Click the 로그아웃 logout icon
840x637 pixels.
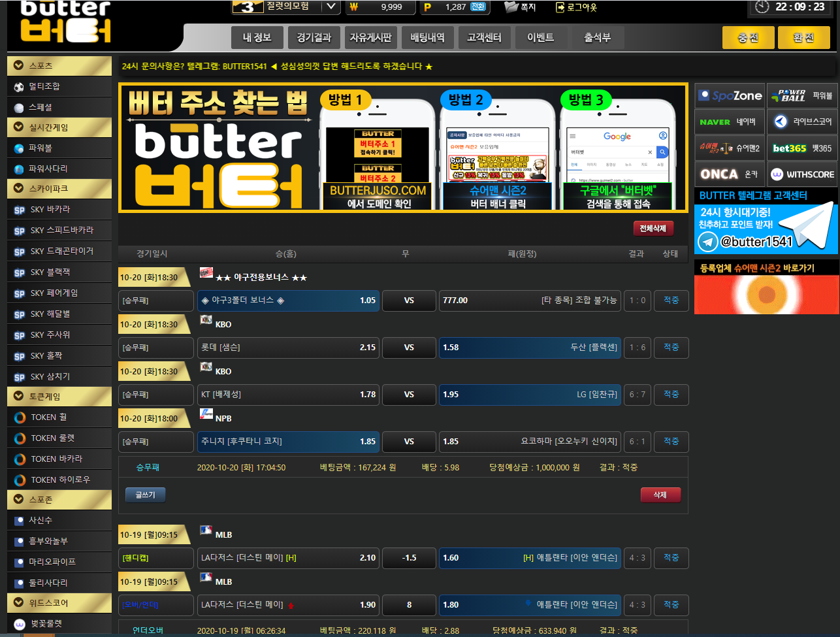(560, 7)
